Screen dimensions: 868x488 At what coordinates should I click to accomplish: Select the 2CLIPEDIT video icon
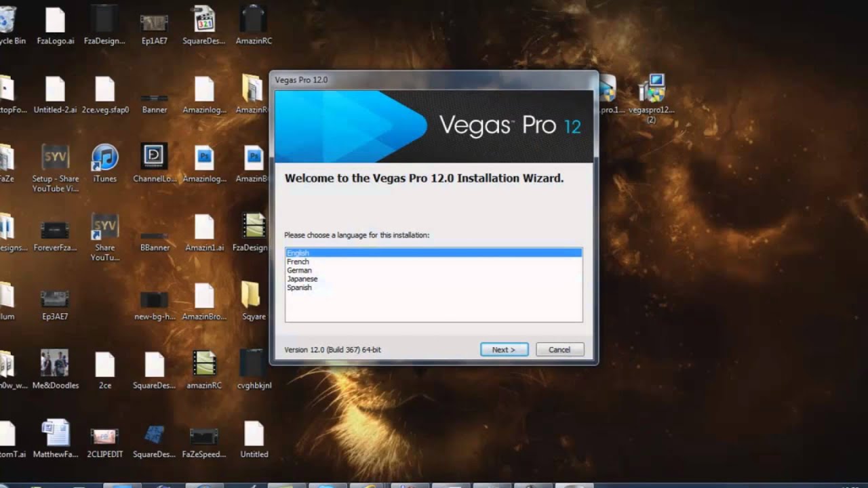105,442
